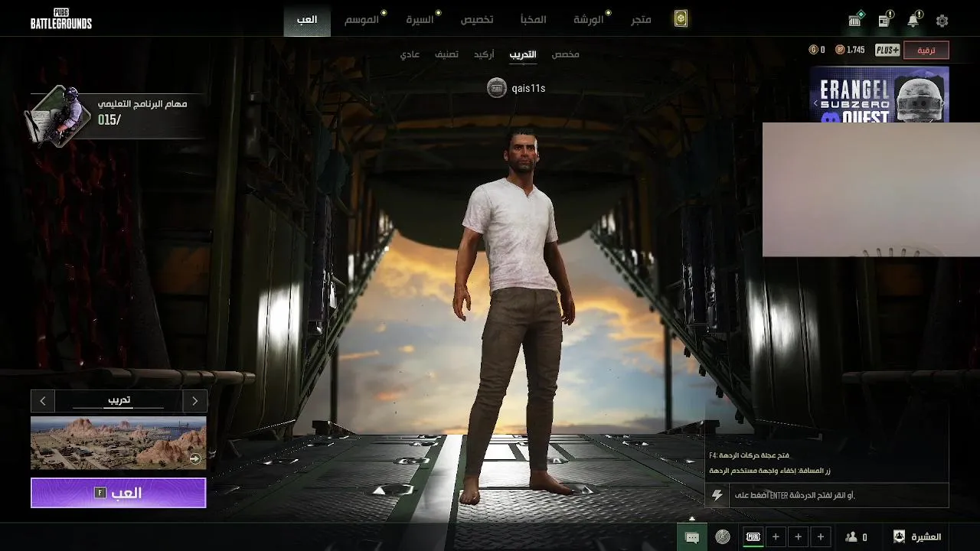This screenshot has width=980, height=551.
Task: Click the last plus invite slot
Action: [x=822, y=537]
